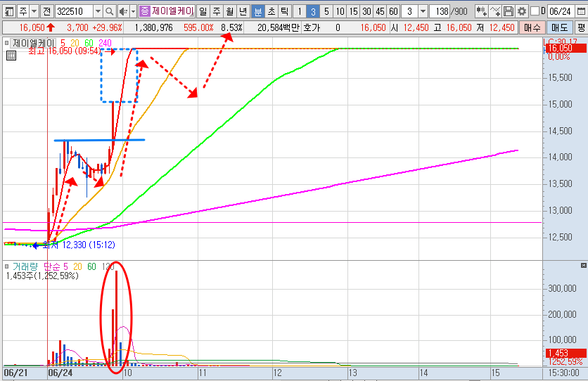The width and height of the screenshot is (588, 381).
Task: Click the data grid icon below chart title
Action: (x=11, y=56)
